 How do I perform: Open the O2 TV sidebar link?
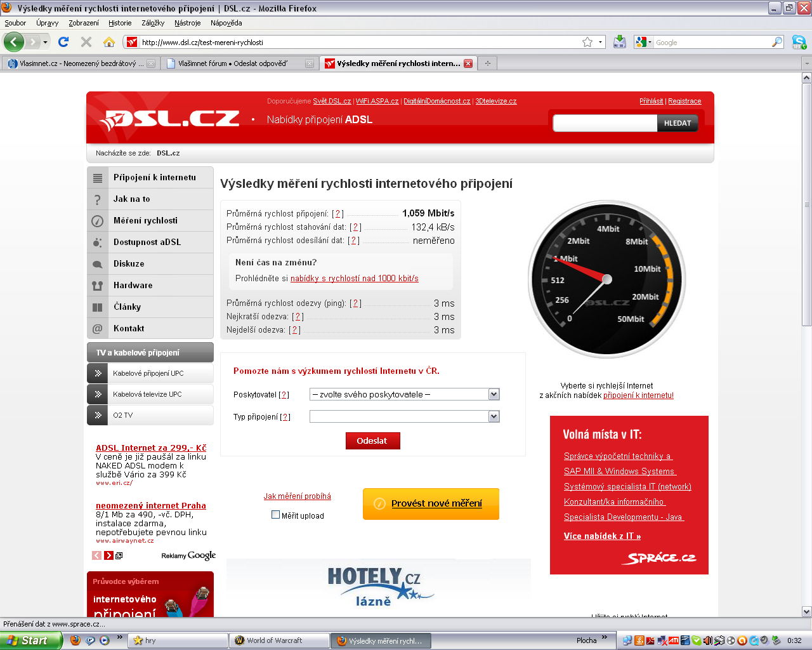click(150, 415)
